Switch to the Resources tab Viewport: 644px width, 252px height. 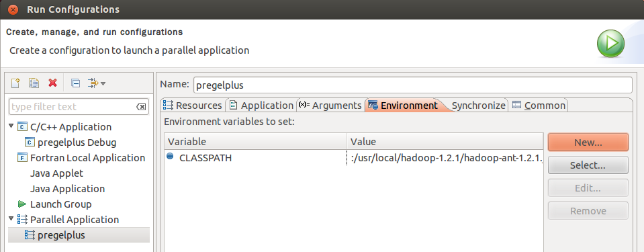pos(193,106)
